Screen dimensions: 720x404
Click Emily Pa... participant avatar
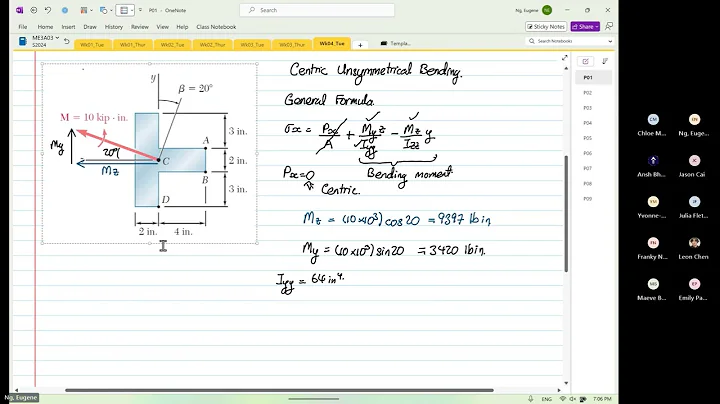tap(694, 284)
